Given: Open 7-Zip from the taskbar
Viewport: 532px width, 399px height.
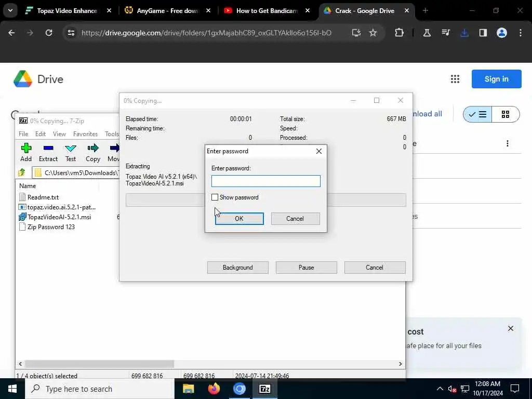Looking at the screenshot, I should pos(264,389).
